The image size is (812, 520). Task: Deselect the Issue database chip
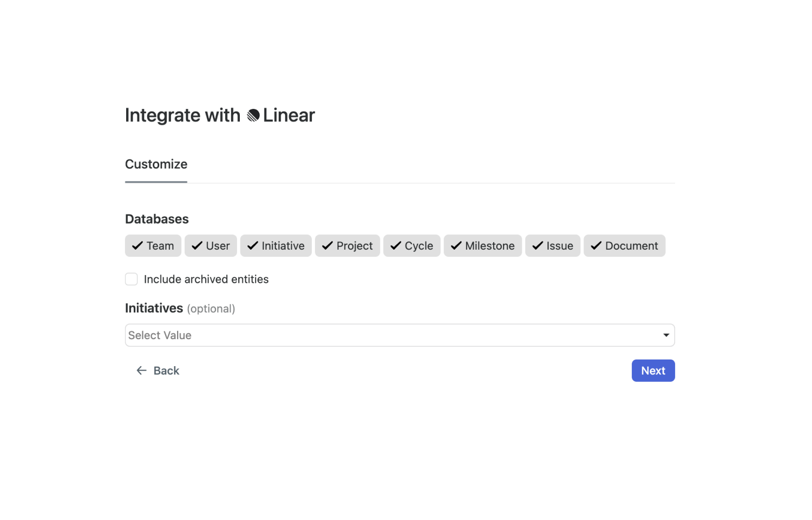[x=553, y=246]
